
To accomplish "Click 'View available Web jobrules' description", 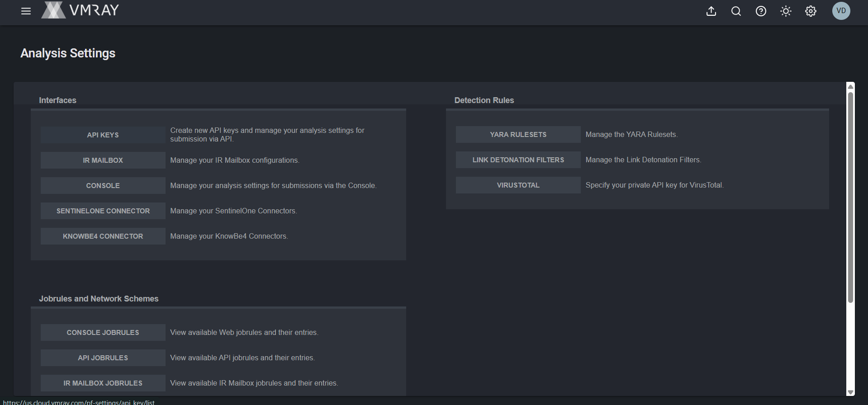I will 244,332.
